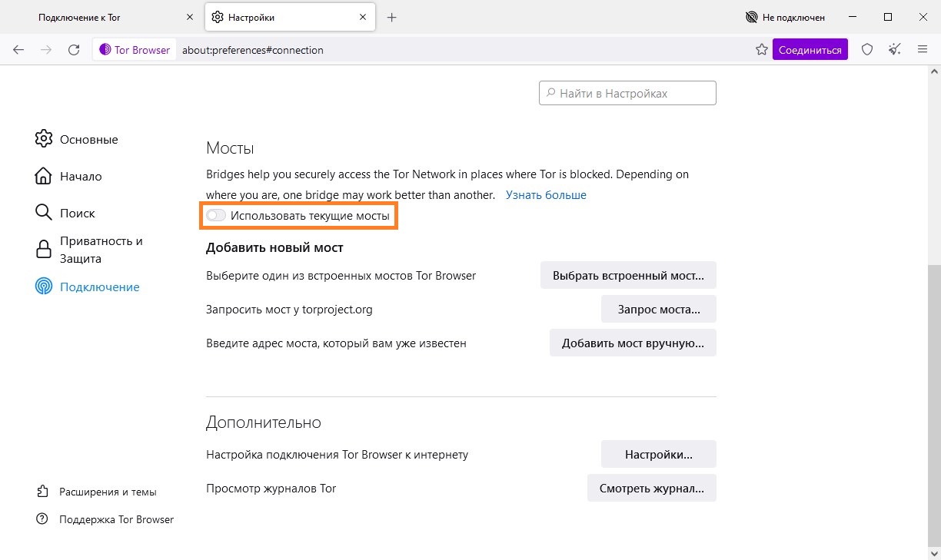This screenshot has height=560, width=941.
Task: Open a new tab with the plus icon
Action: pyautogui.click(x=392, y=17)
